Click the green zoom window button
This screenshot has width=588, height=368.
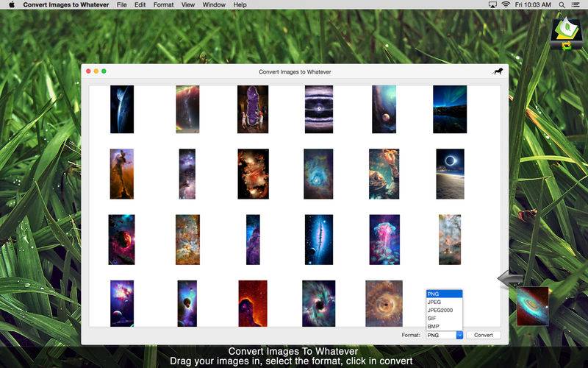click(104, 71)
